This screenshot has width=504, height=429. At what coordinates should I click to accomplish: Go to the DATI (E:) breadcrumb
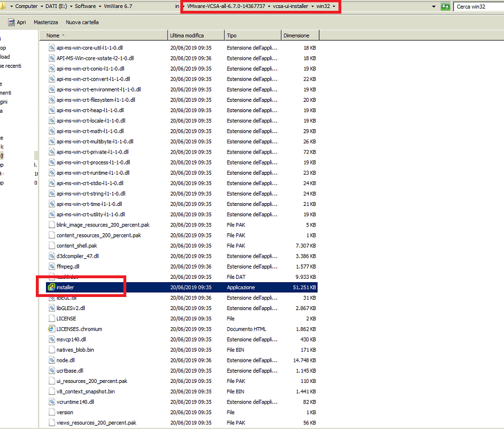tap(56, 6)
